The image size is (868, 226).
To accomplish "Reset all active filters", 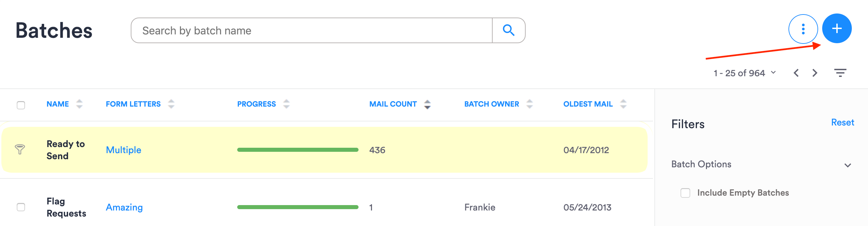I will point(842,122).
